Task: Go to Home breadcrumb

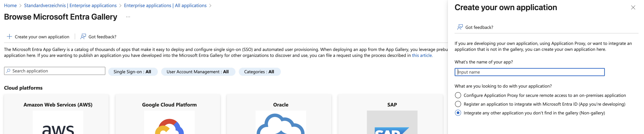Action: (x=10, y=6)
